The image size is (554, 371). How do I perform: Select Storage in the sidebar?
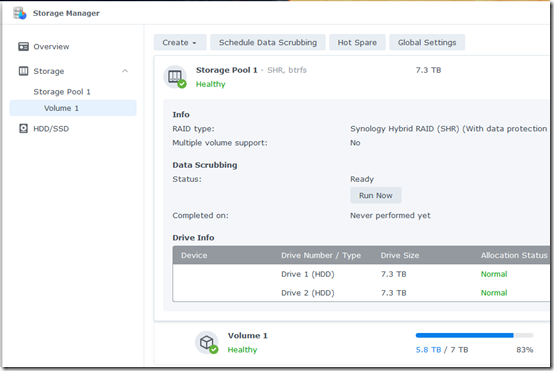[49, 71]
